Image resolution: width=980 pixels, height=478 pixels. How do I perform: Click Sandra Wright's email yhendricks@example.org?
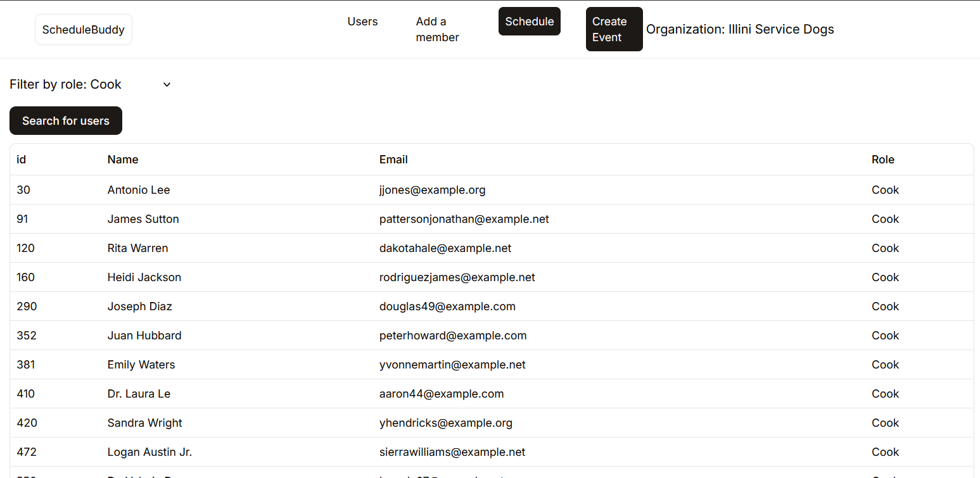pyautogui.click(x=446, y=422)
